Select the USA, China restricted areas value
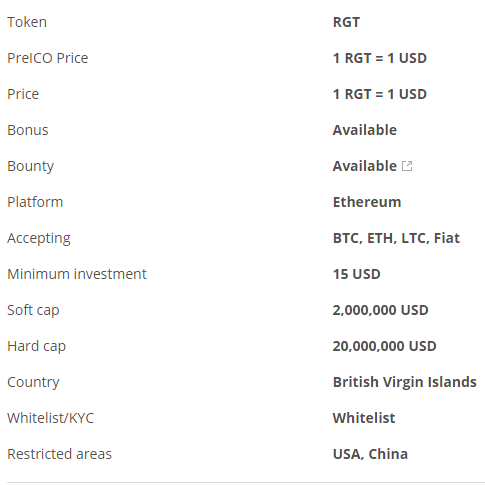This screenshot has height=485, width=485. click(370, 454)
